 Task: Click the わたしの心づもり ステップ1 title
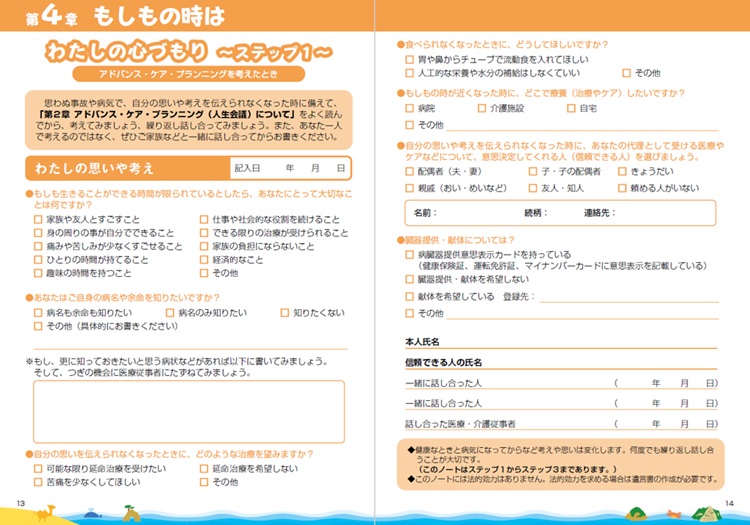pyautogui.click(x=188, y=51)
